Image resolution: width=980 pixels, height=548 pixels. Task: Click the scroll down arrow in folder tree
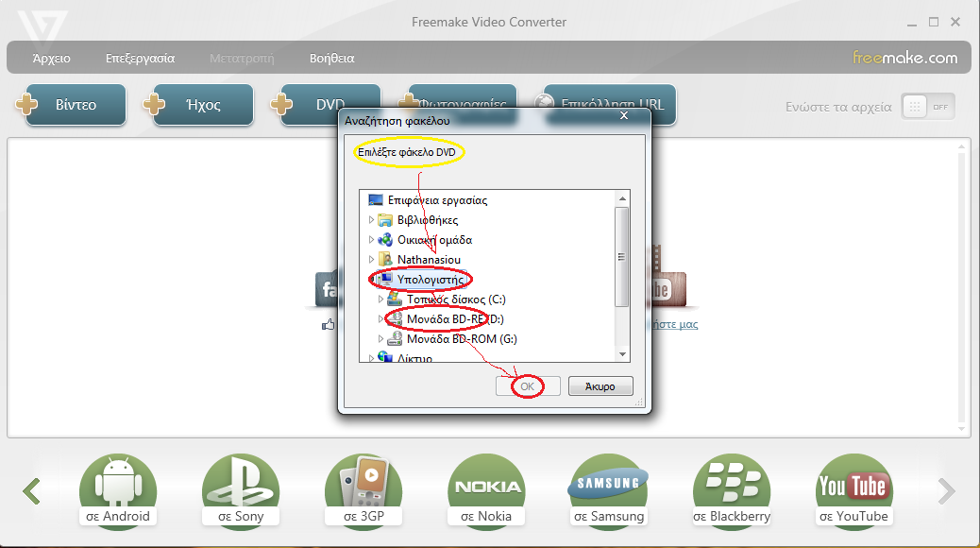(622, 354)
